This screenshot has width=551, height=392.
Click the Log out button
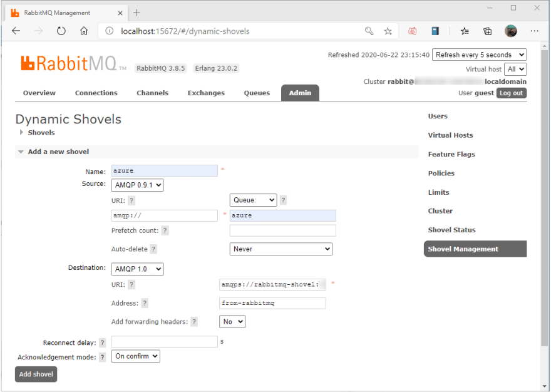[512, 93]
